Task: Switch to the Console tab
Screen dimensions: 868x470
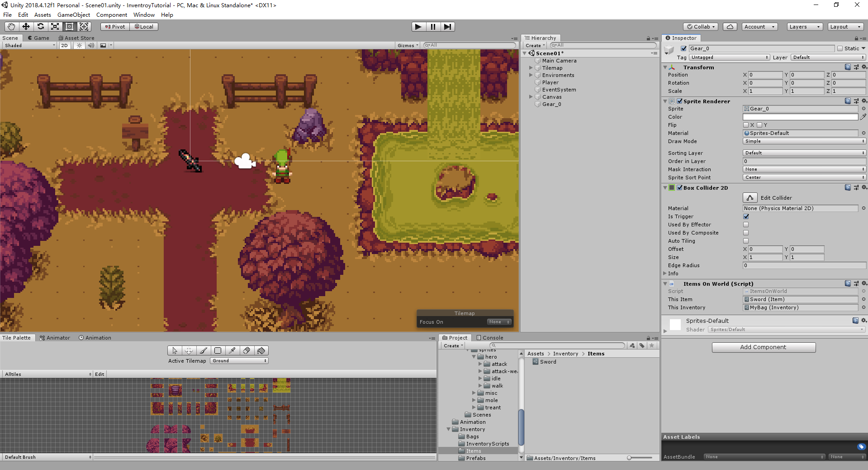Action: (490, 337)
